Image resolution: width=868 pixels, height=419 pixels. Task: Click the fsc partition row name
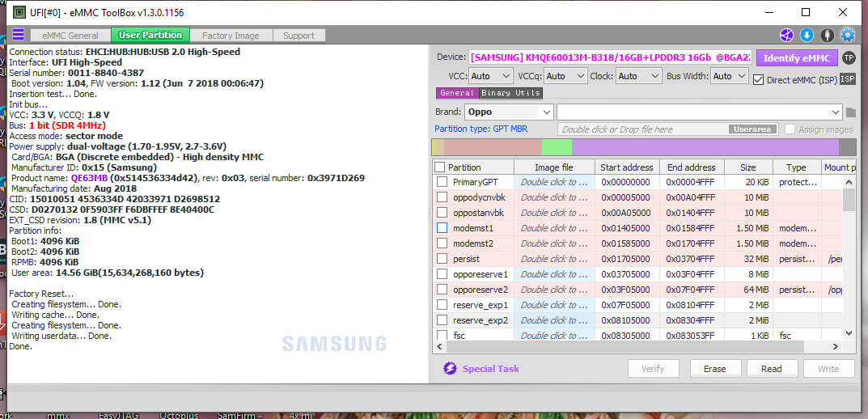[459, 336]
